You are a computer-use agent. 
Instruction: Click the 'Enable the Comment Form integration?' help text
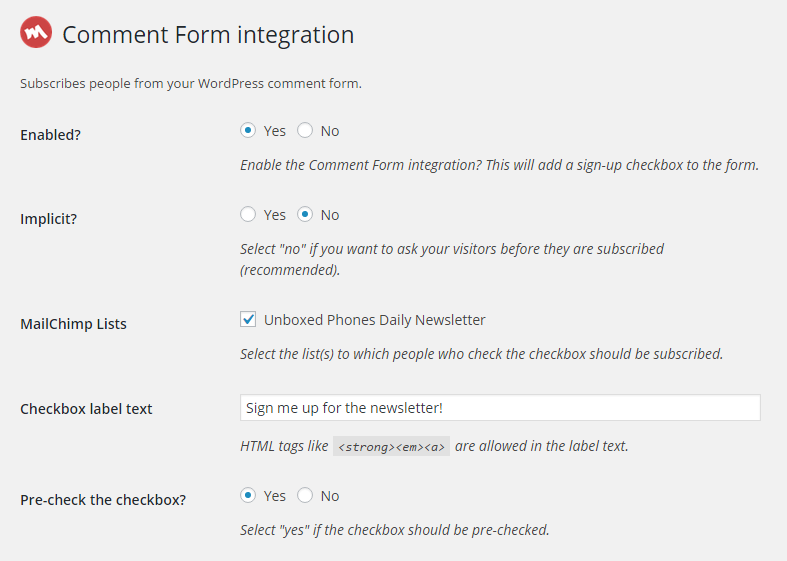pos(499,165)
